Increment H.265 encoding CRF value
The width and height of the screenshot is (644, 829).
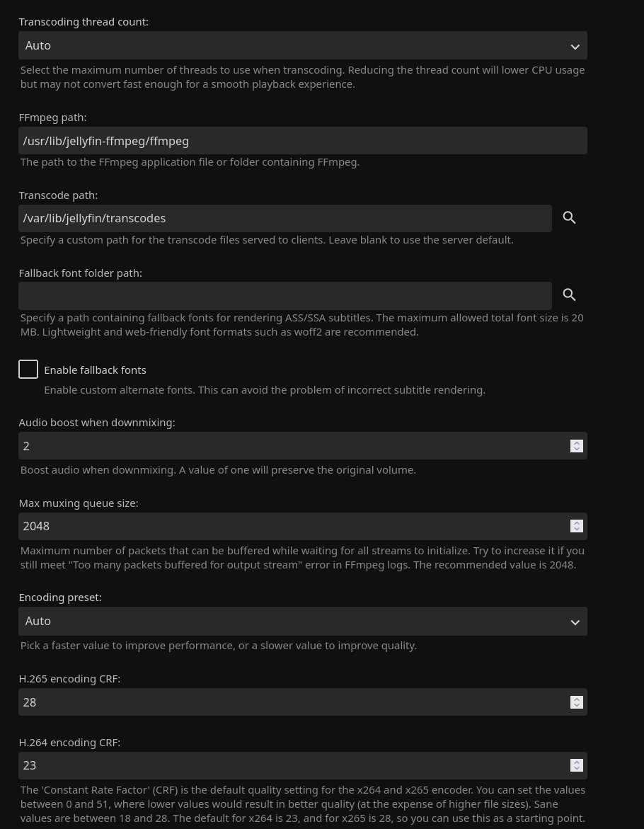coord(577,699)
